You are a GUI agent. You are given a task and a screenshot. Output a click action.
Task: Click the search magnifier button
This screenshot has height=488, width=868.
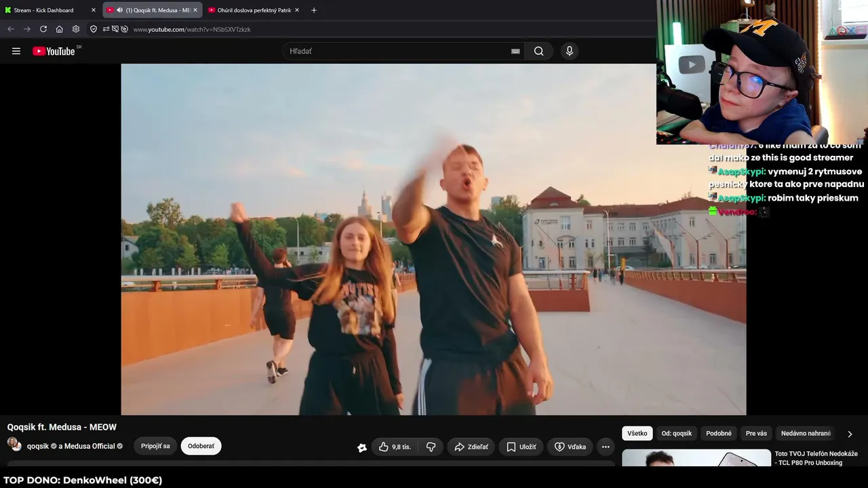tap(539, 51)
